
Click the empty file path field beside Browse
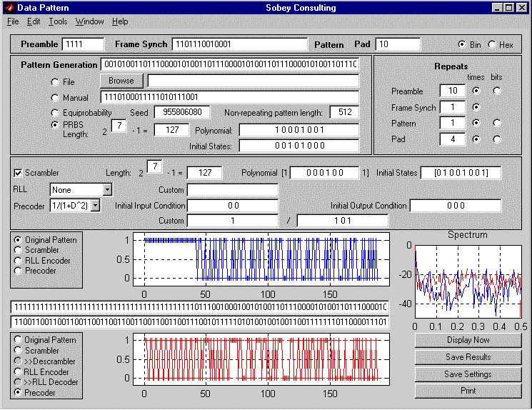click(253, 81)
